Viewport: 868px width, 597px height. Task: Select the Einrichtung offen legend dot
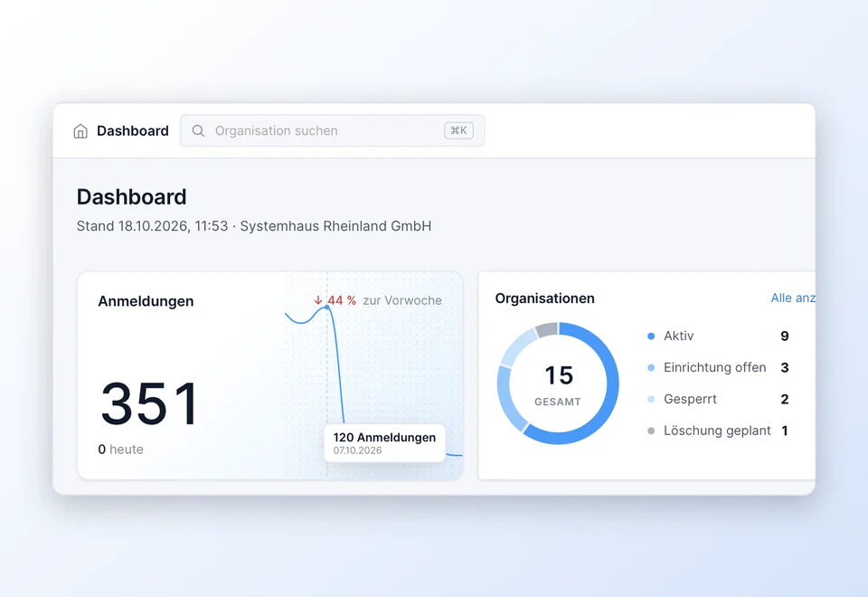(x=651, y=368)
